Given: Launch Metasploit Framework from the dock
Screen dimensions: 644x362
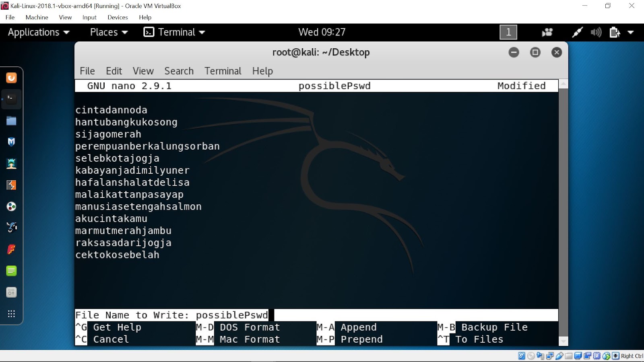Looking at the screenshot, I should pos(11,142).
